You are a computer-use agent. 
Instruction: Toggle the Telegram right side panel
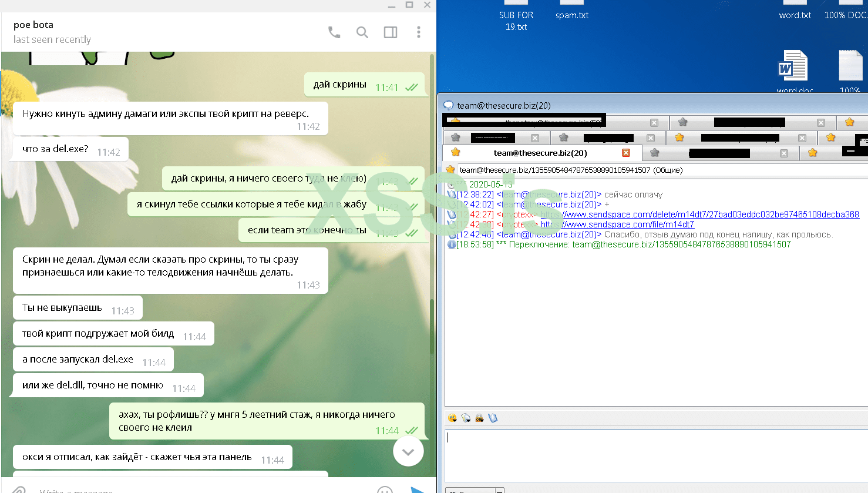pyautogui.click(x=391, y=32)
